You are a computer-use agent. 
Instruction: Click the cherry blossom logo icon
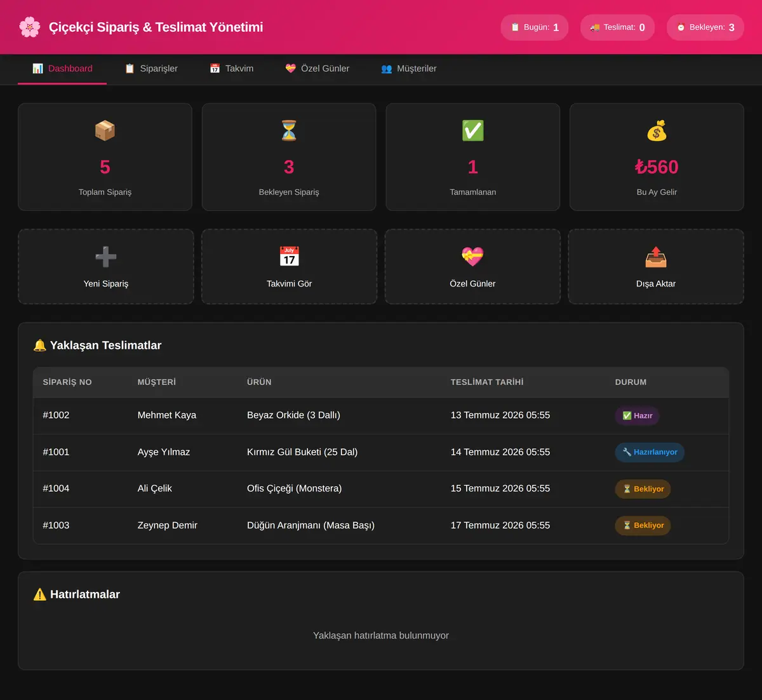point(30,27)
